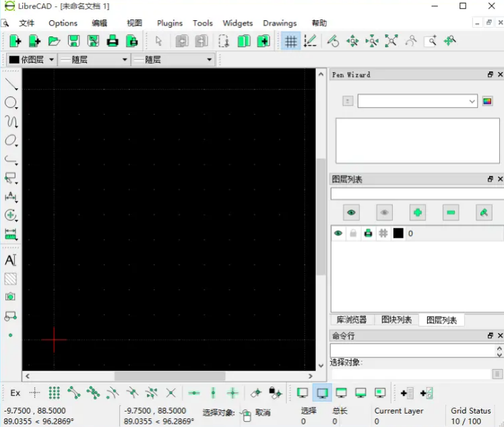Click the Pen Wizard favorite add button

(348, 101)
